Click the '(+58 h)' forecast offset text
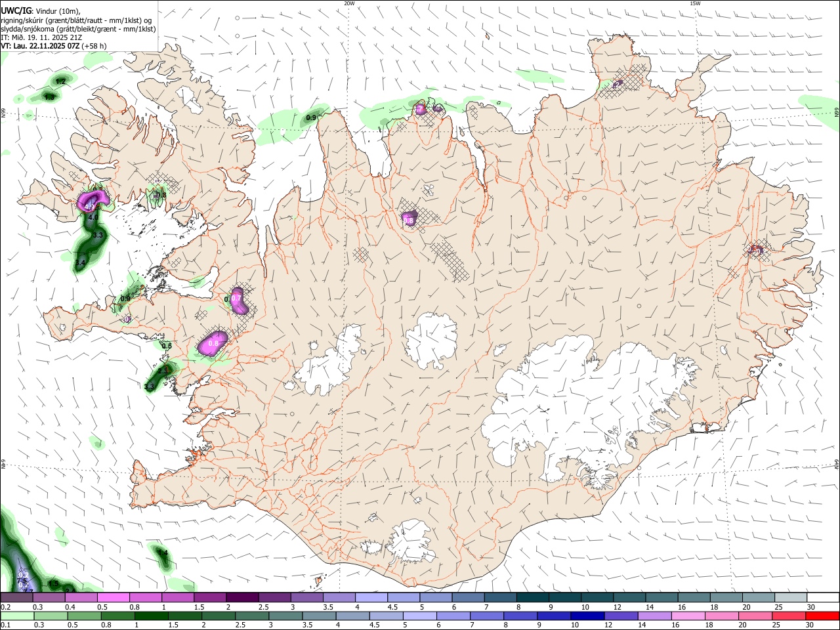The image size is (840, 630). tap(94, 46)
